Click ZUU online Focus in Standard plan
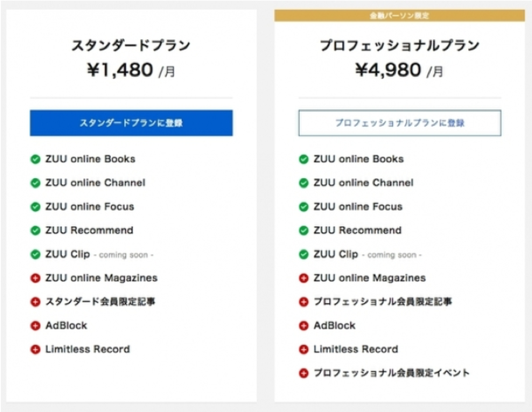 (90, 207)
